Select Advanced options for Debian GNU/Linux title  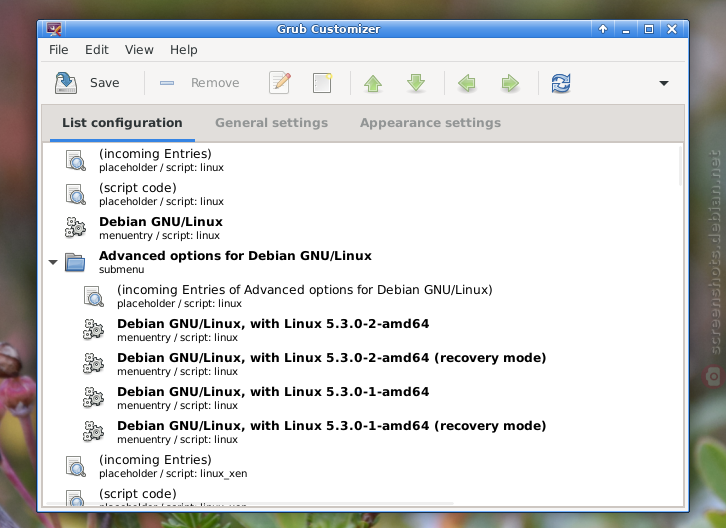[235, 256]
